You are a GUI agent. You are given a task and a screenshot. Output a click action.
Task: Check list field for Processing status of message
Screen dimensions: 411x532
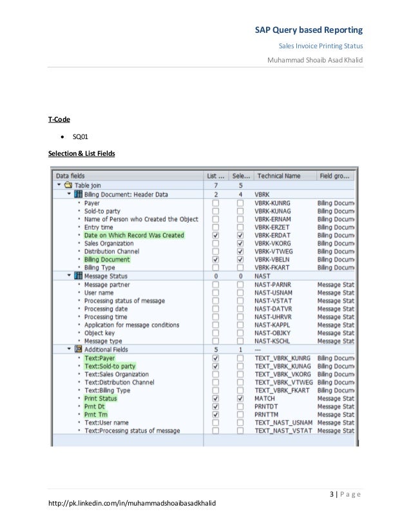216,301
